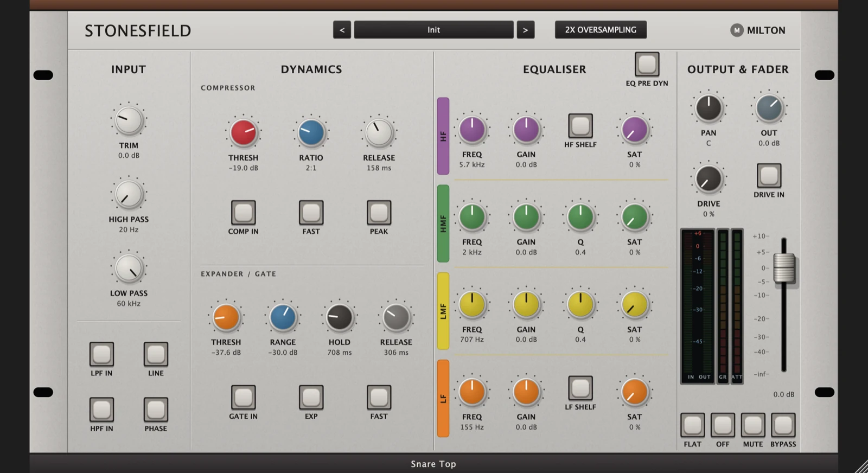Image resolution: width=868 pixels, height=473 pixels.
Task: Click the OUT gain knob
Action: [x=769, y=108]
